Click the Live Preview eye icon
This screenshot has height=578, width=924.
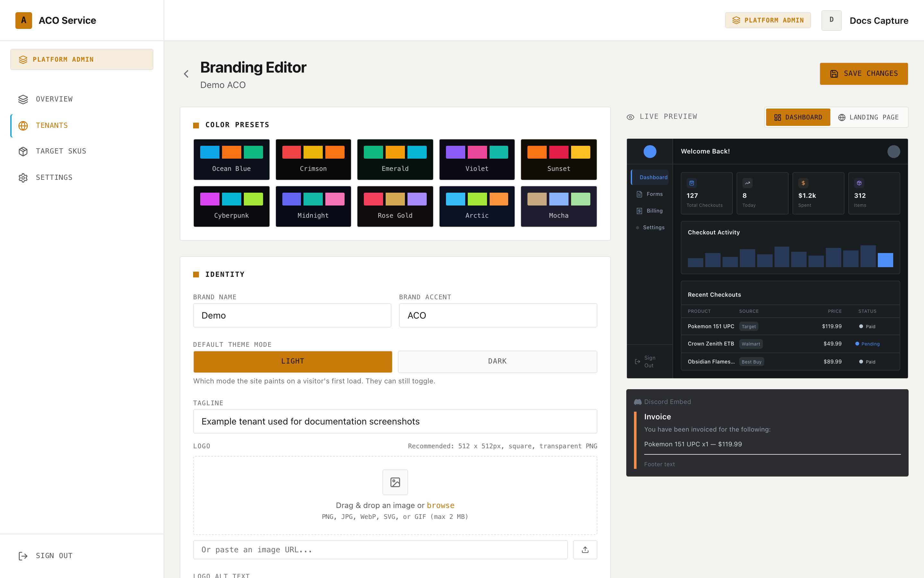click(630, 117)
